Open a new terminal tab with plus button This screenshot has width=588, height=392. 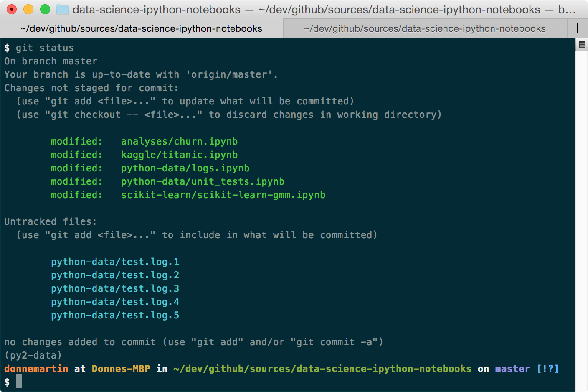click(x=578, y=28)
